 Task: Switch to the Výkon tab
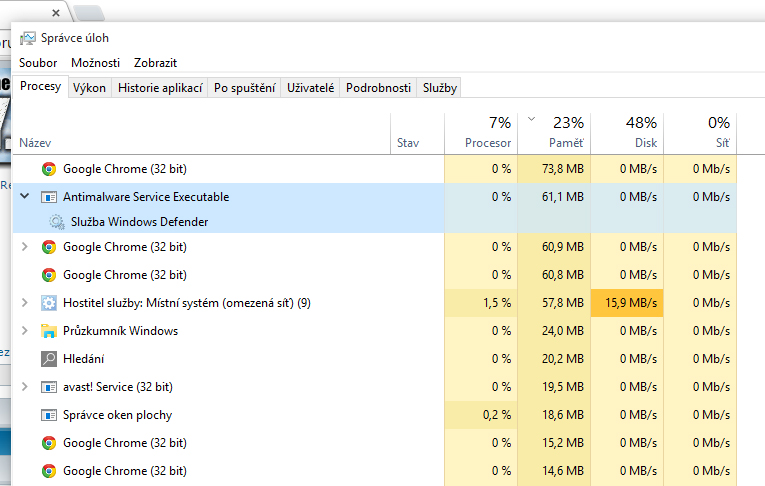[x=89, y=88]
